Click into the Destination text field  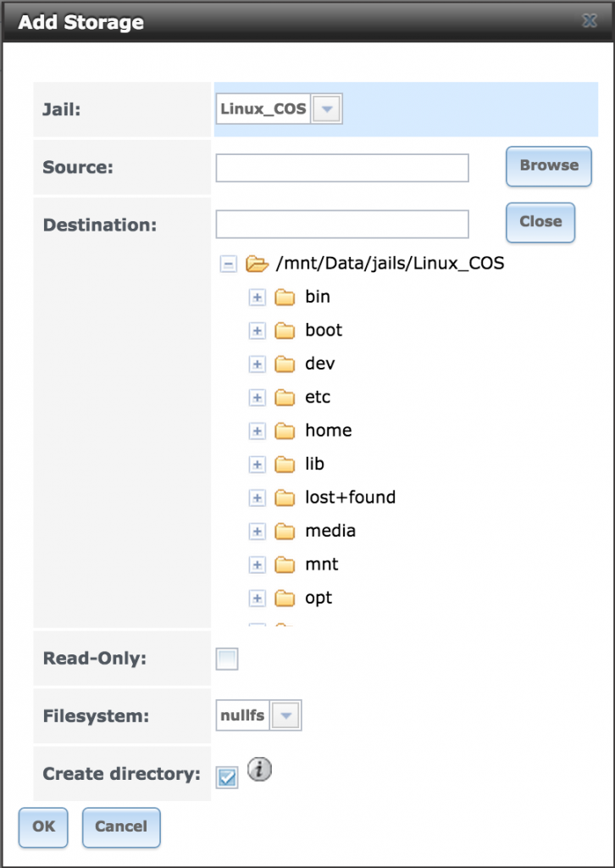click(342, 224)
